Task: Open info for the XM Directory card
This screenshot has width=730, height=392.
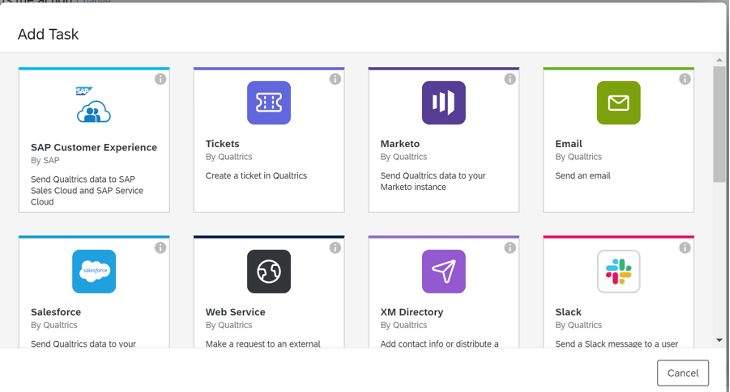Action: [x=510, y=248]
